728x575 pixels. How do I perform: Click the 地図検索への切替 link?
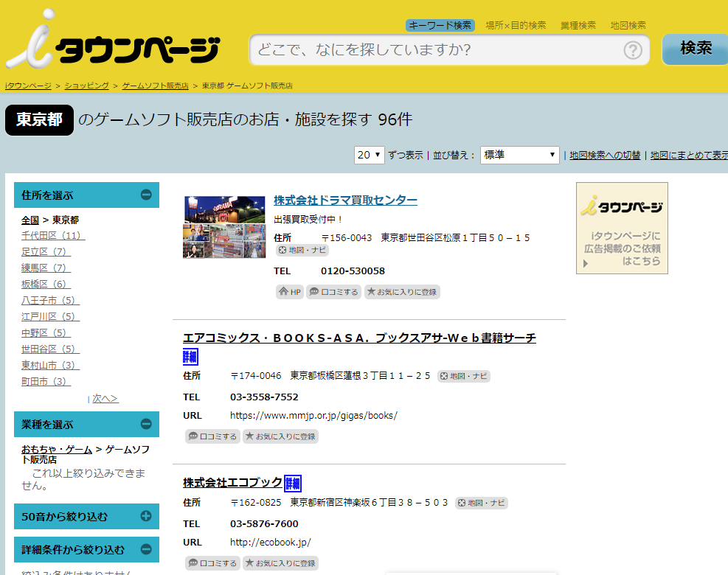click(x=605, y=155)
